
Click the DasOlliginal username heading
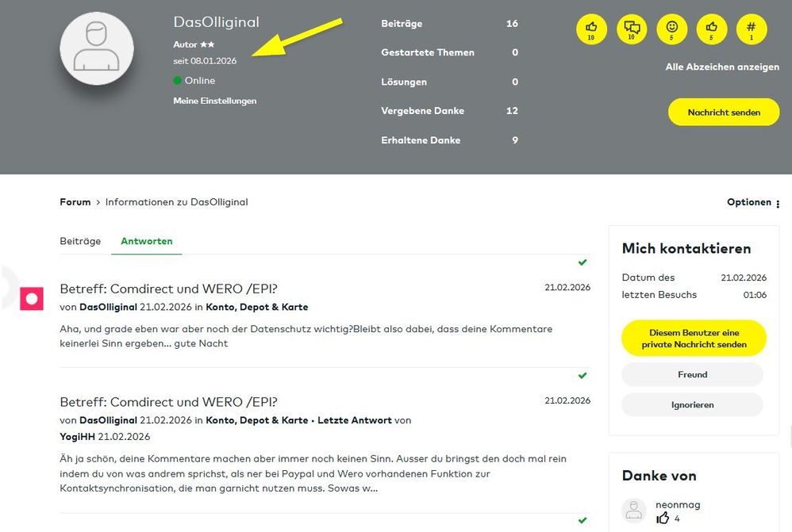(216, 21)
